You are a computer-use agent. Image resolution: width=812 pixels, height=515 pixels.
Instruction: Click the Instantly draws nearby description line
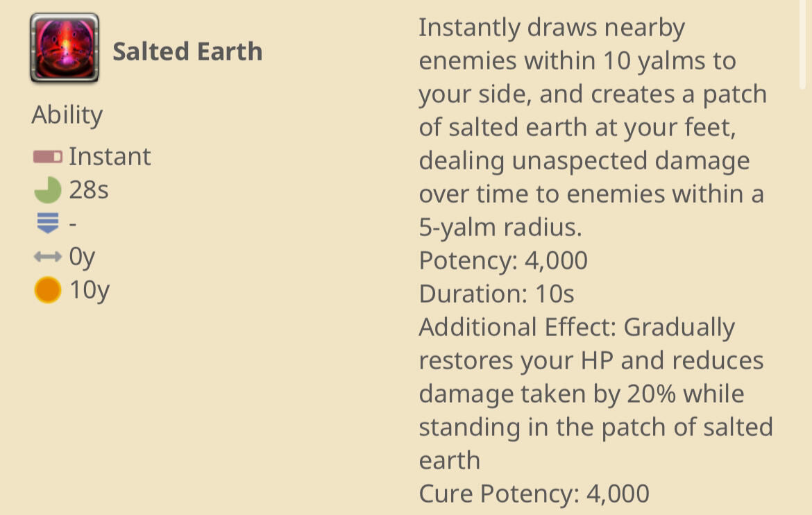coord(552,28)
